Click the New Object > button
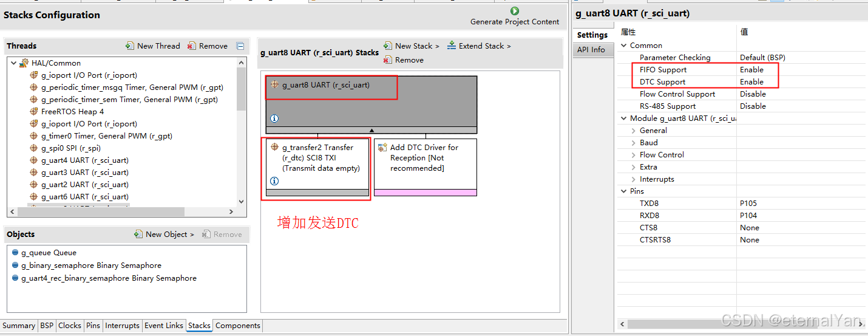Viewport: 868px width, 336px height. click(164, 234)
